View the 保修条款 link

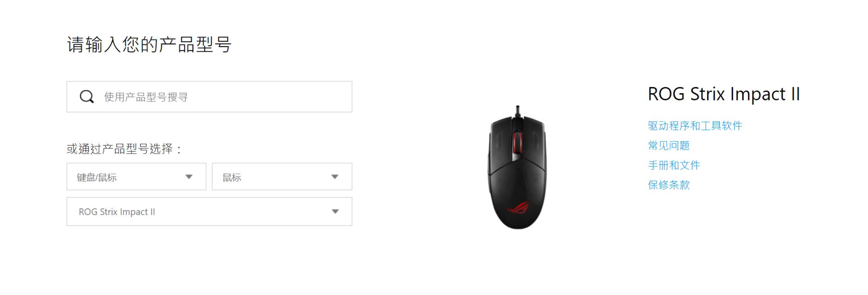point(669,185)
